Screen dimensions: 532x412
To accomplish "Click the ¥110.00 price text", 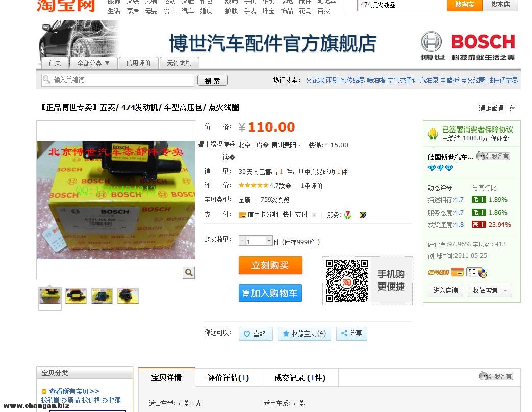I will point(267,127).
